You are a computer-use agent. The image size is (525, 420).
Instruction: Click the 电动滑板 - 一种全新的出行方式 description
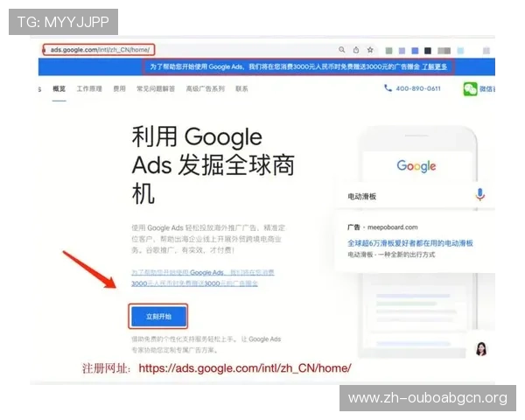[391, 255]
